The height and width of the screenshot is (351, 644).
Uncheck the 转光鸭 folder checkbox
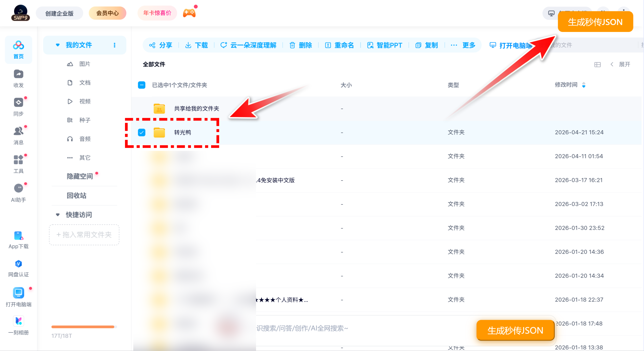[x=142, y=133]
